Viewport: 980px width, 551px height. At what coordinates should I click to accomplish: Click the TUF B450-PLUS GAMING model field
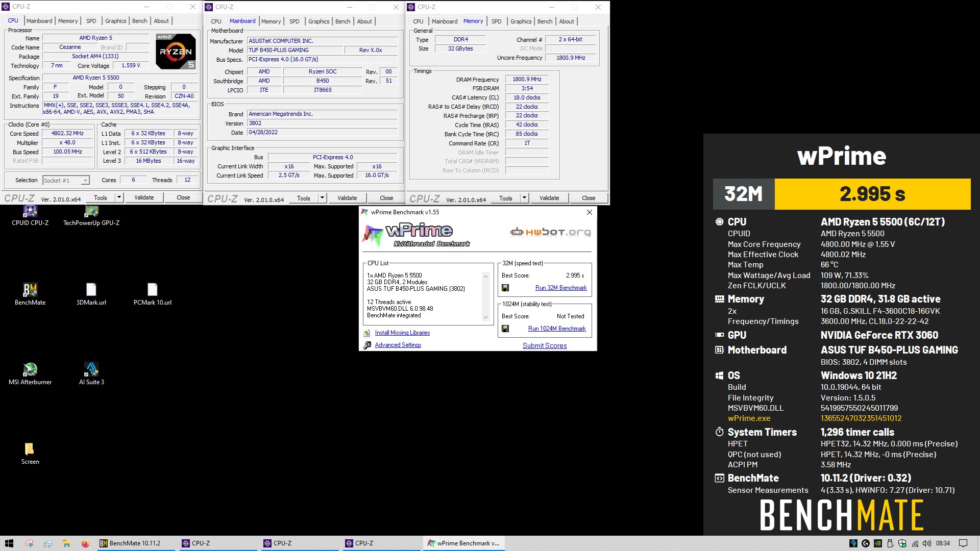(x=295, y=51)
